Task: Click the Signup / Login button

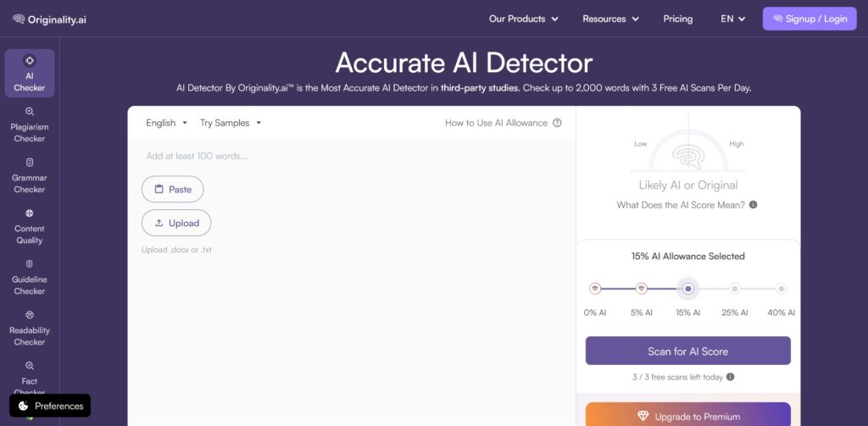Action: pos(810,19)
